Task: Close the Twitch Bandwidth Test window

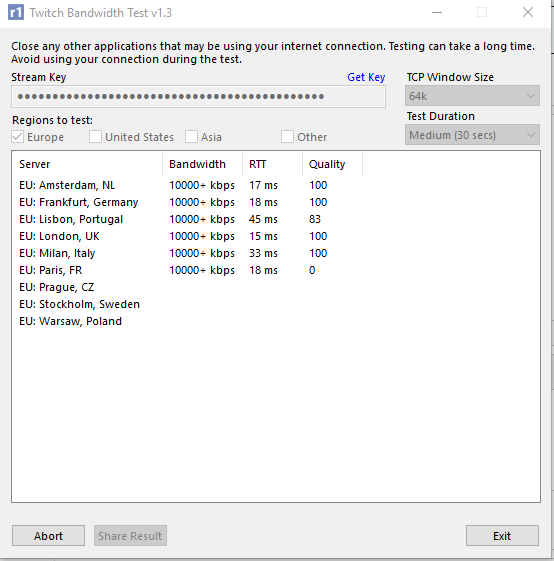Action: pos(528,13)
